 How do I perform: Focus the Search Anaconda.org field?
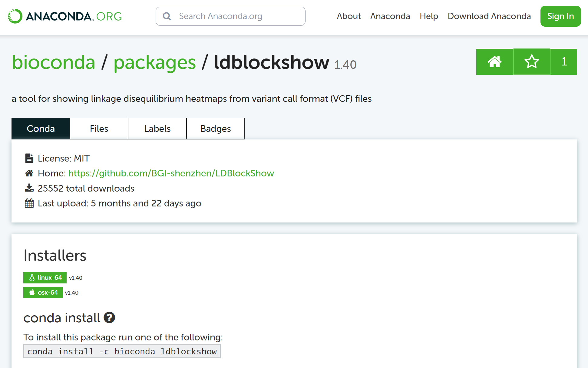(x=236, y=16)
